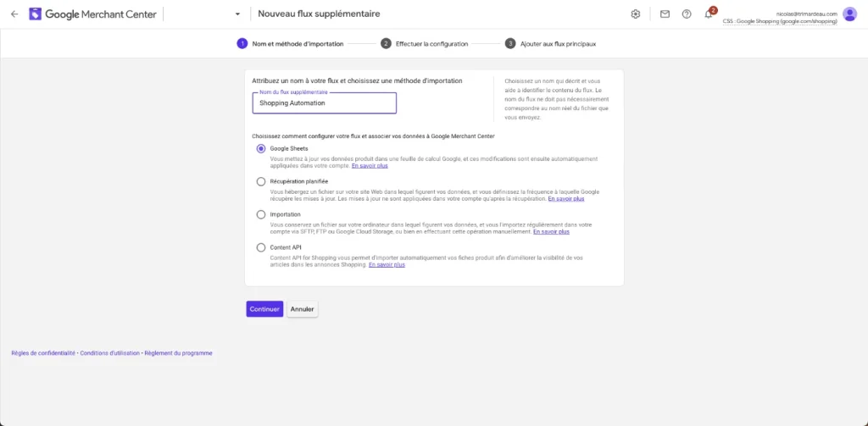
Task: Click the Continuer button
Action: [x=264, y=309]
